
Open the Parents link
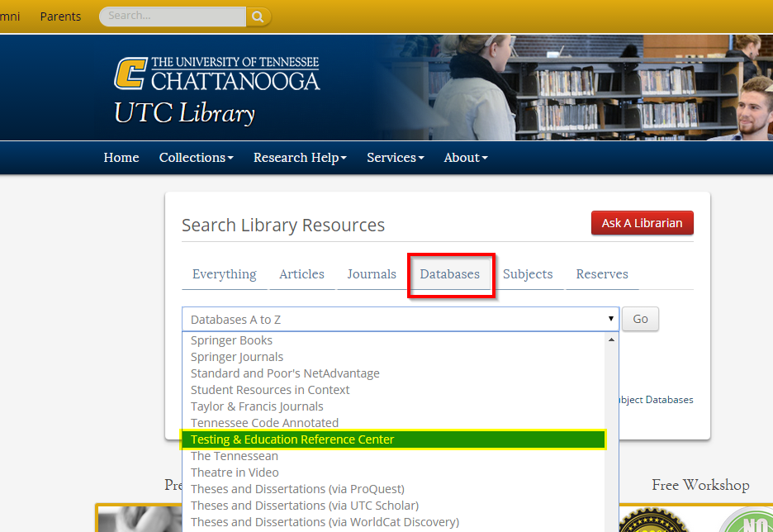[x=60, y=17]
